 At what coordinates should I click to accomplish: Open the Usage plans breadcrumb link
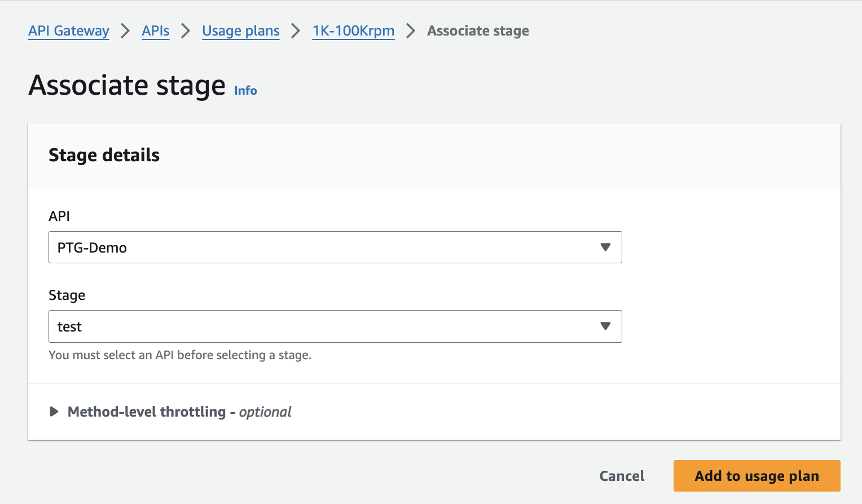pyautogui.click(x=241, y=31)
